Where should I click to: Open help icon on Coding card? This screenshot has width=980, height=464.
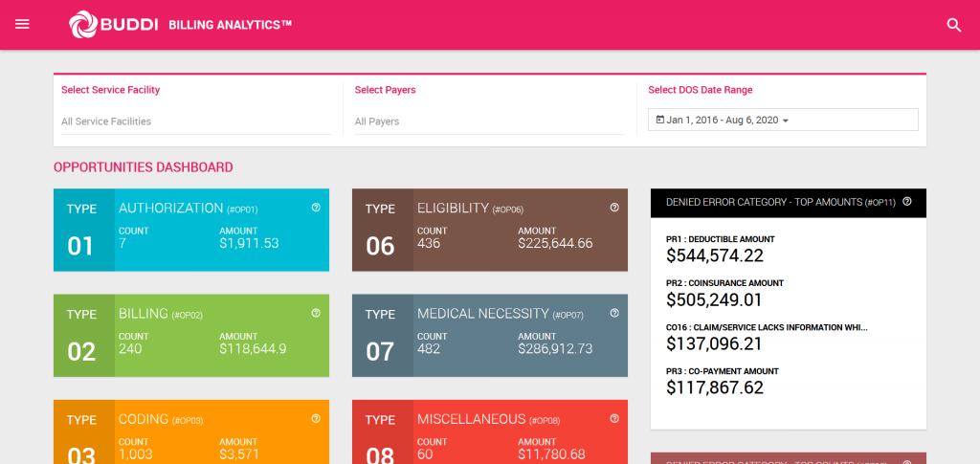(316, 418)
